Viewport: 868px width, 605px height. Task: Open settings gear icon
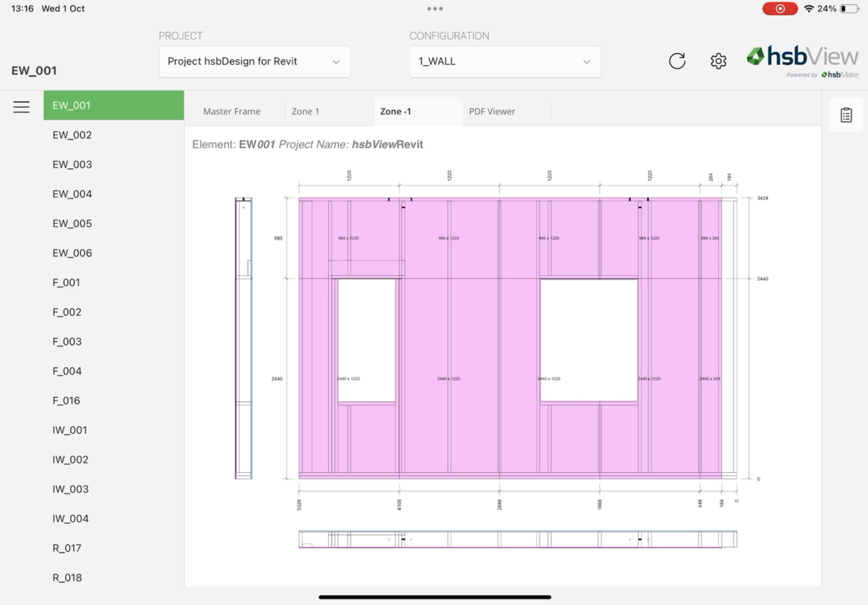coord(718,61)
